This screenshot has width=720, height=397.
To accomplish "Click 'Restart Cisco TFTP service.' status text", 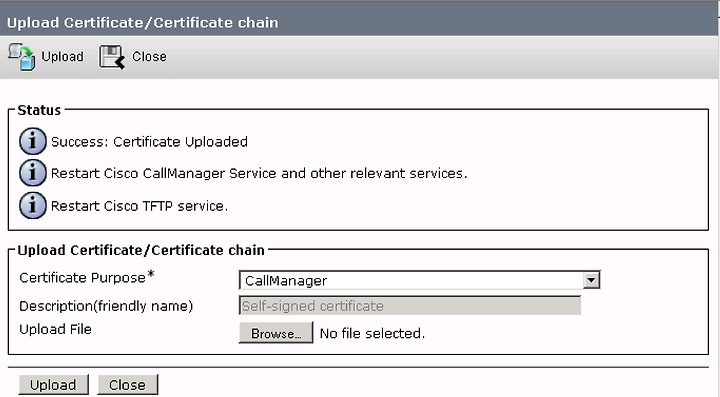I will tap(139, 206).
